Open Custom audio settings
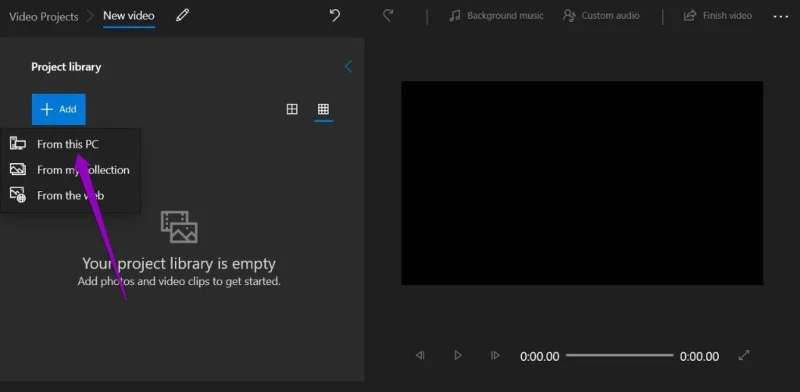This screenshot has height=392, width=800. coord(602,16)
